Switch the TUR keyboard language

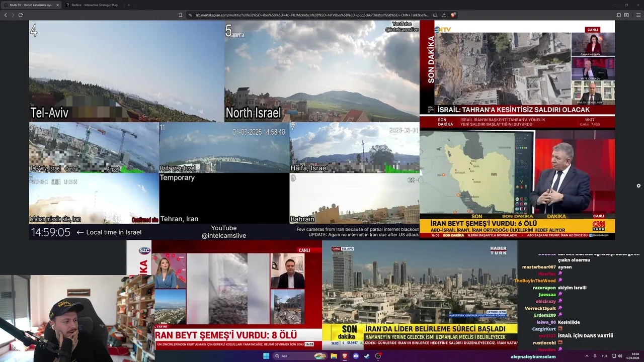click(x=604, y=356)
